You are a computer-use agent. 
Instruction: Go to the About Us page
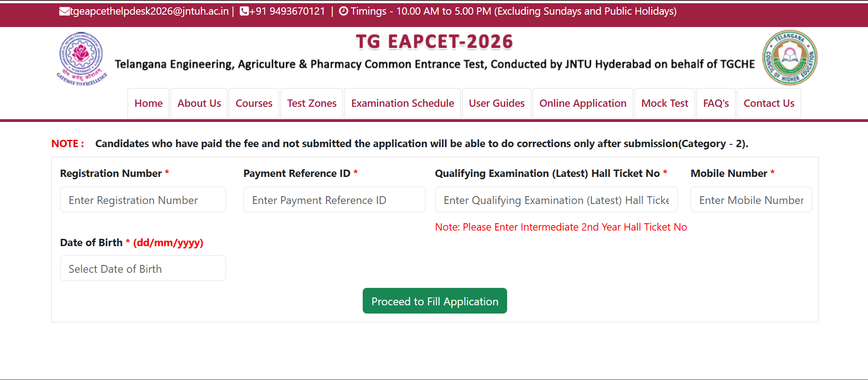[199, 104]
